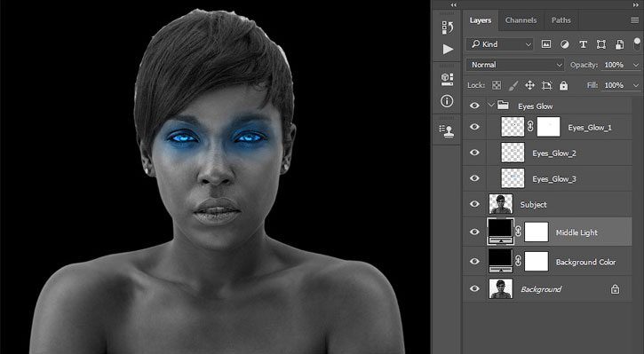Open the Fill slider dropdown arrow

[x=636, y=85]
